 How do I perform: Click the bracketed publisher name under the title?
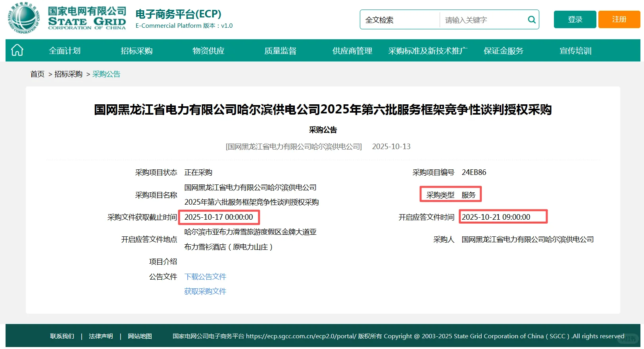pos(294,146)
